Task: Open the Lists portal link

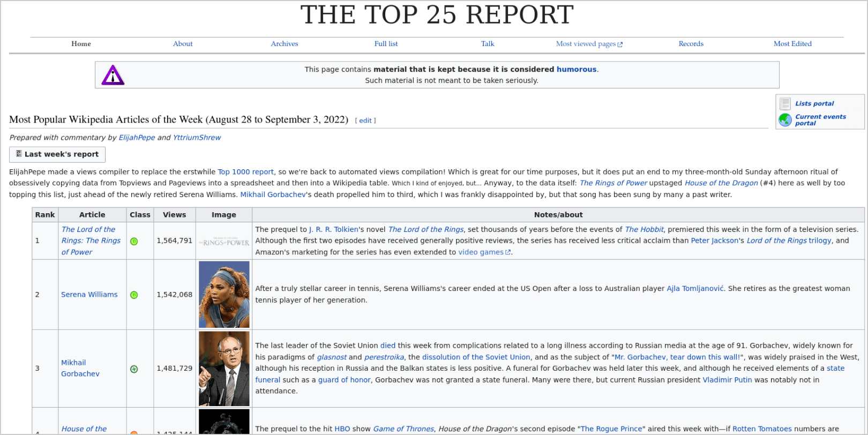Action: [814, 103]
